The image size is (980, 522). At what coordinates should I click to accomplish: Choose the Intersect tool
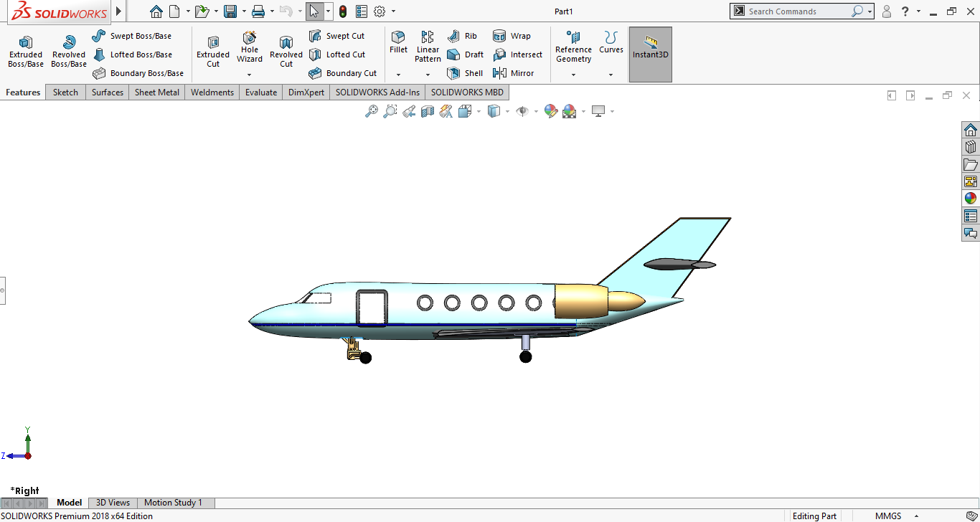(517, 54)
